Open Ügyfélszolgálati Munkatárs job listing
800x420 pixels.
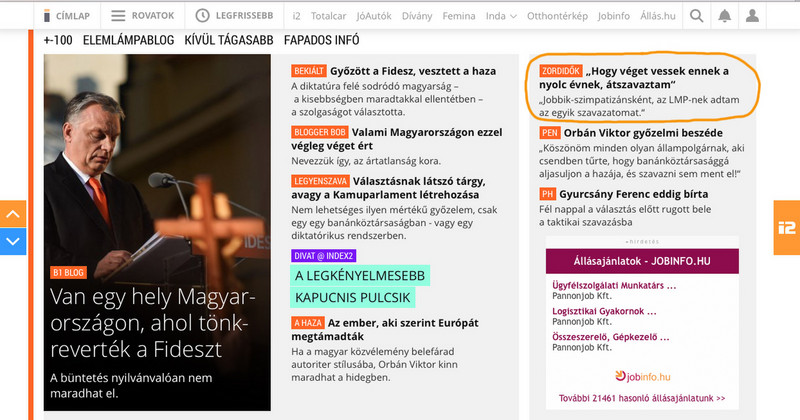(614, 285)
